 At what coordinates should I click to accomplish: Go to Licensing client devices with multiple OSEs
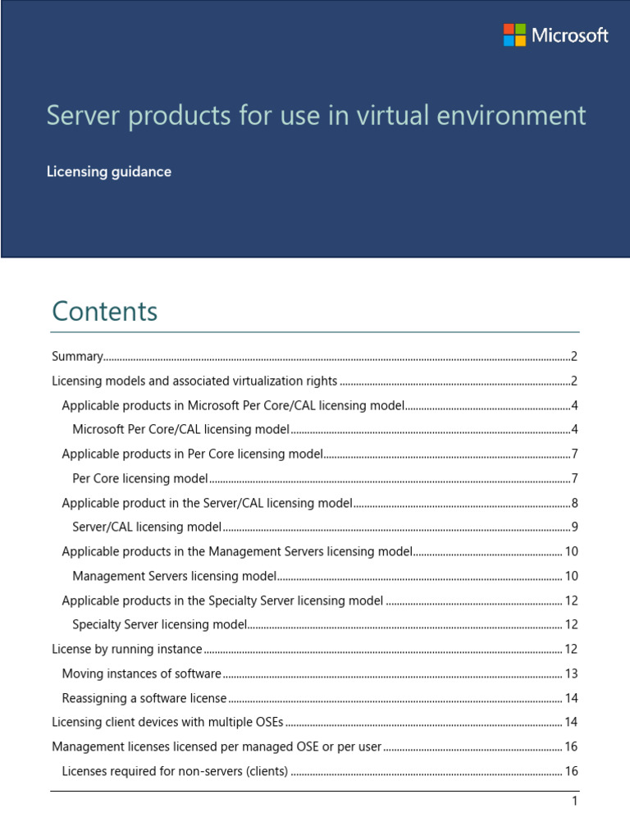314,722
